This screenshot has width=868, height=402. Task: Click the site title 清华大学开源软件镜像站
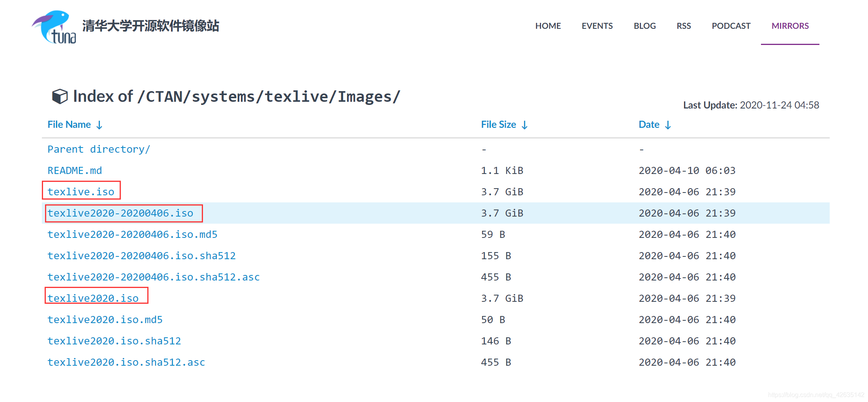point(151,26)
